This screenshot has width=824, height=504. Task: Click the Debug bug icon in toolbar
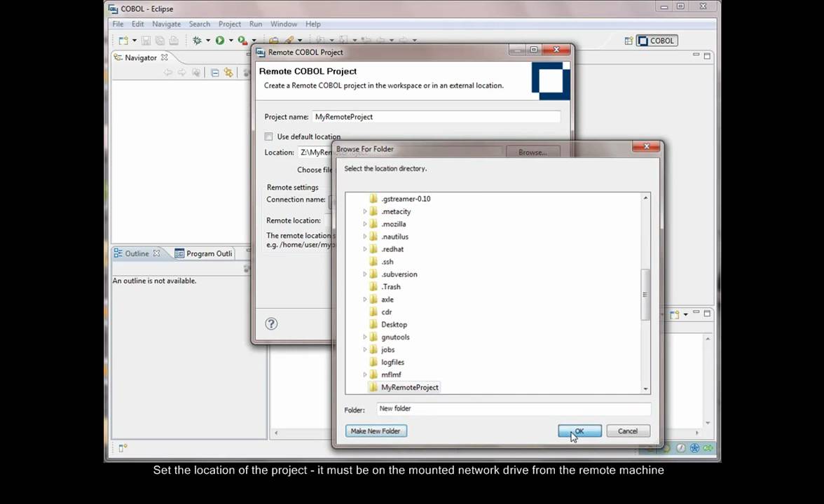click(x=197, y=41)
